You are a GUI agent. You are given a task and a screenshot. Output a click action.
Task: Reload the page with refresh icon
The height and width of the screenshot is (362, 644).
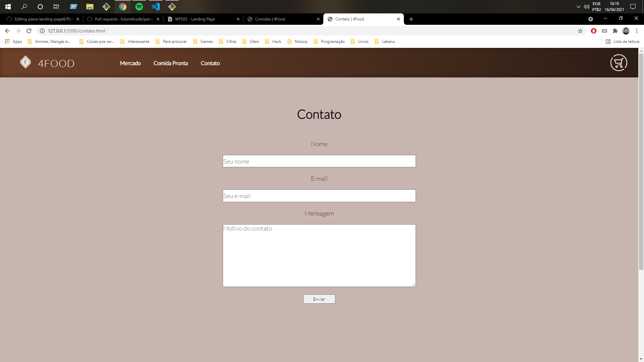(29, 31)
